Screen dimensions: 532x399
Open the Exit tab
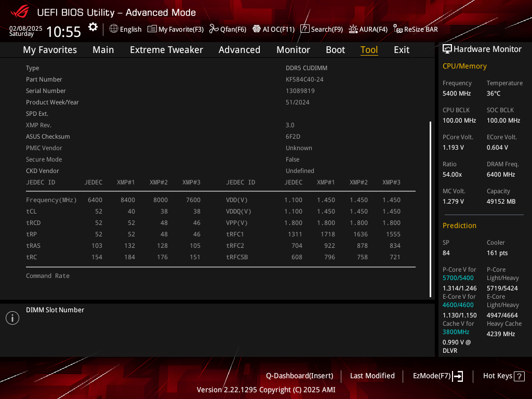click(402, 49)
